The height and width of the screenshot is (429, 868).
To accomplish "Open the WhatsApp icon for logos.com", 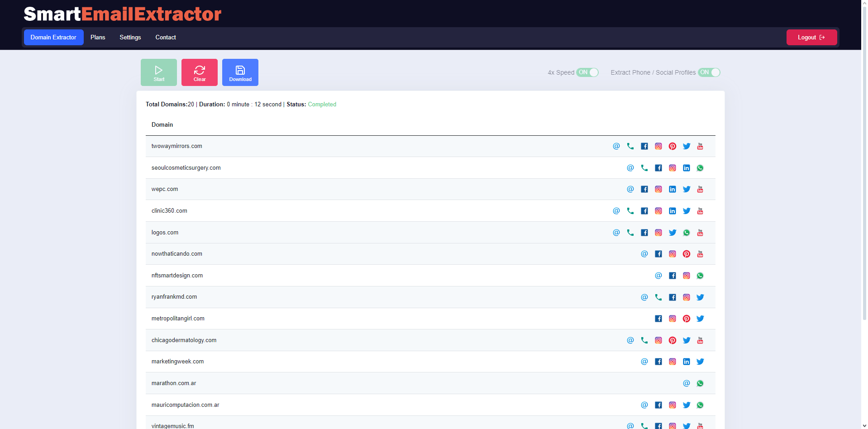I will click(x=686, y=233).
